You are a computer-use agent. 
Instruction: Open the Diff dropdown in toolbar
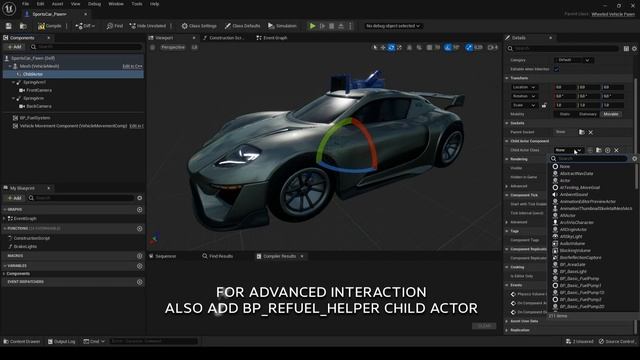[x=85, y=26]
